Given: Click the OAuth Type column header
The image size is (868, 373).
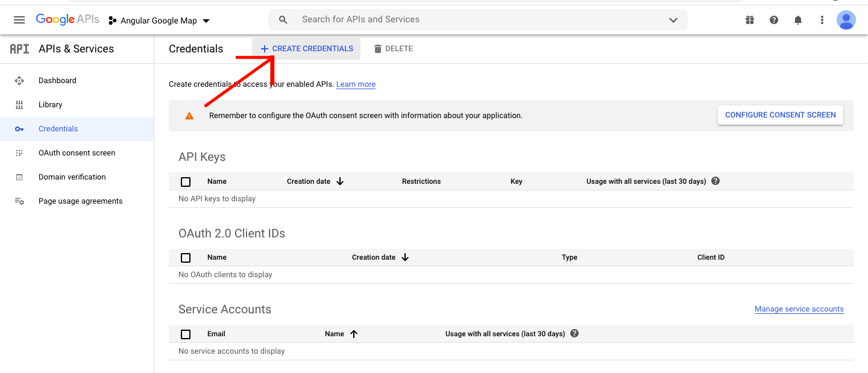Looking at the screenshot, I should pos(570,257).
